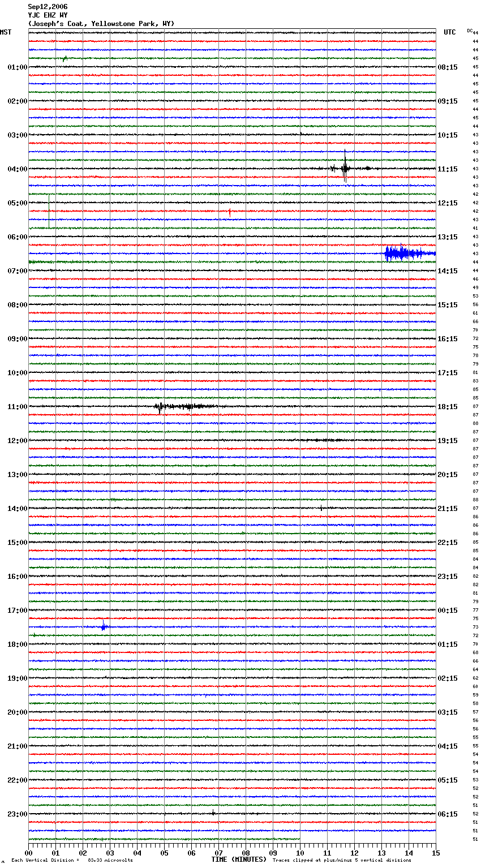Click the UTC column header
Screen dimensions: 481x868
[x=449, y=32]
